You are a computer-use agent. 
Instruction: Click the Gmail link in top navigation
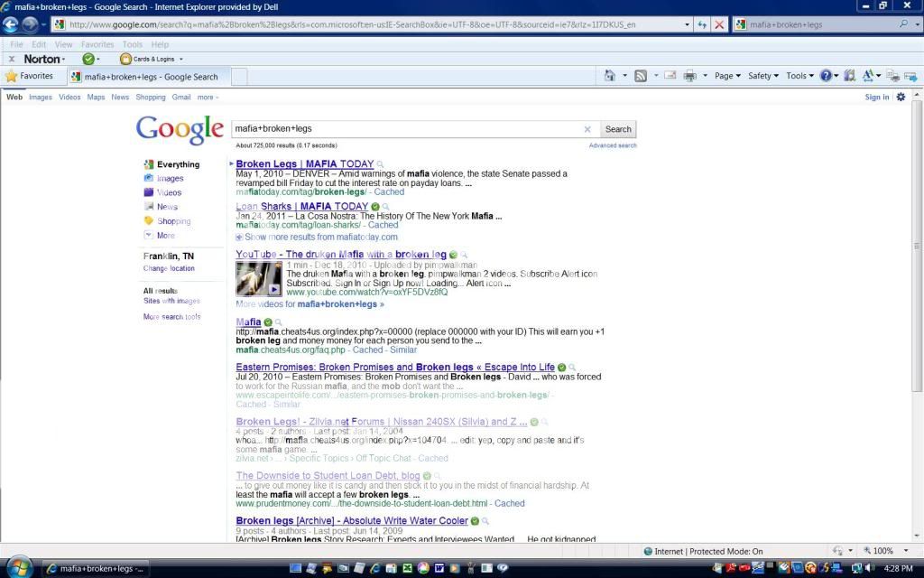[x=180, y=98]
